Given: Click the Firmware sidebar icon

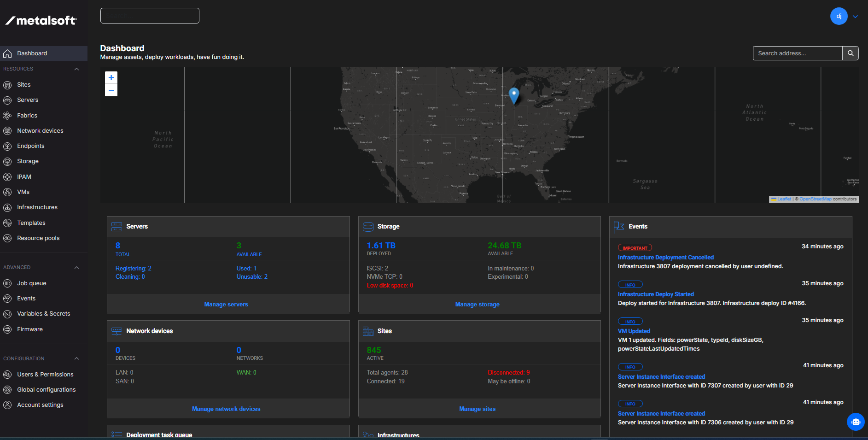Looking at the screenshot, I should click(x=7, y=329).
